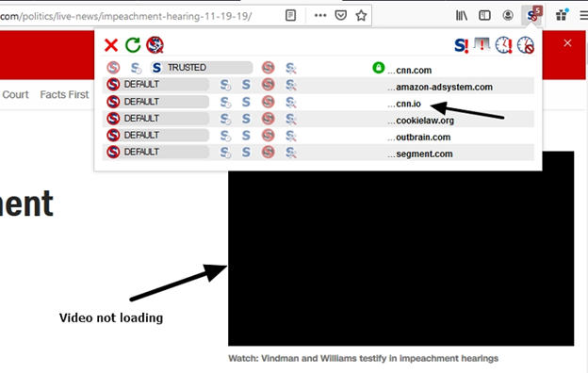Set cookielaw.org to TRUSTED

click(246, 119)
